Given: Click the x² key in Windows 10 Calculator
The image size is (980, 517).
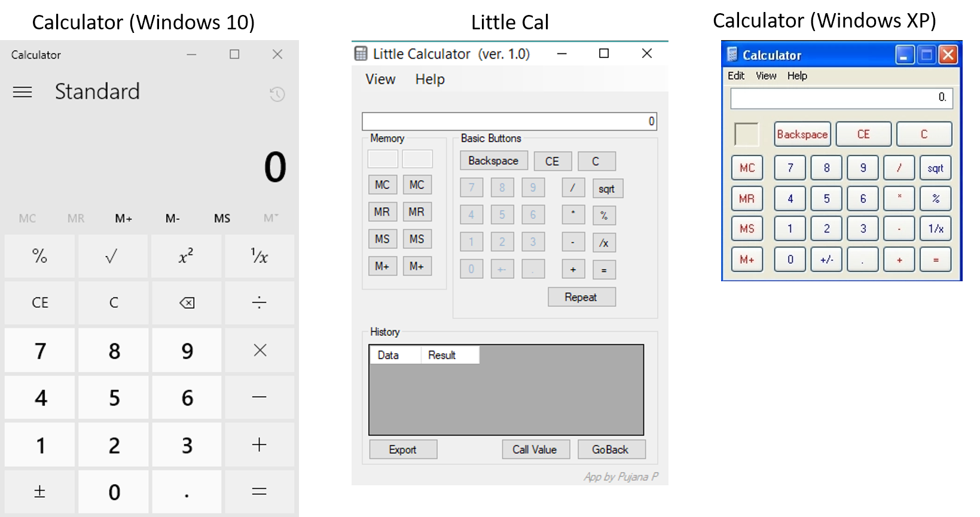Looking at the screenshot, I should click(x=187, y=256).
